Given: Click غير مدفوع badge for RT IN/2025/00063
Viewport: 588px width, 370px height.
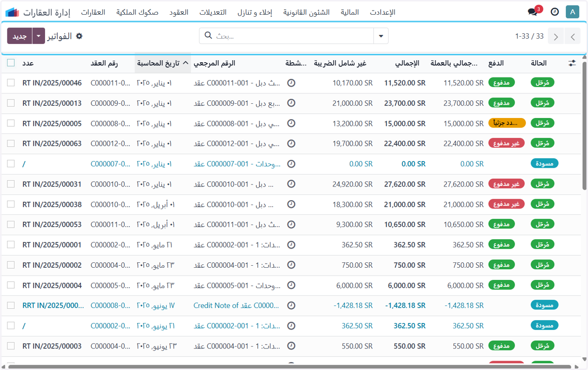Looking at the screenshot, I should point(507,143).
